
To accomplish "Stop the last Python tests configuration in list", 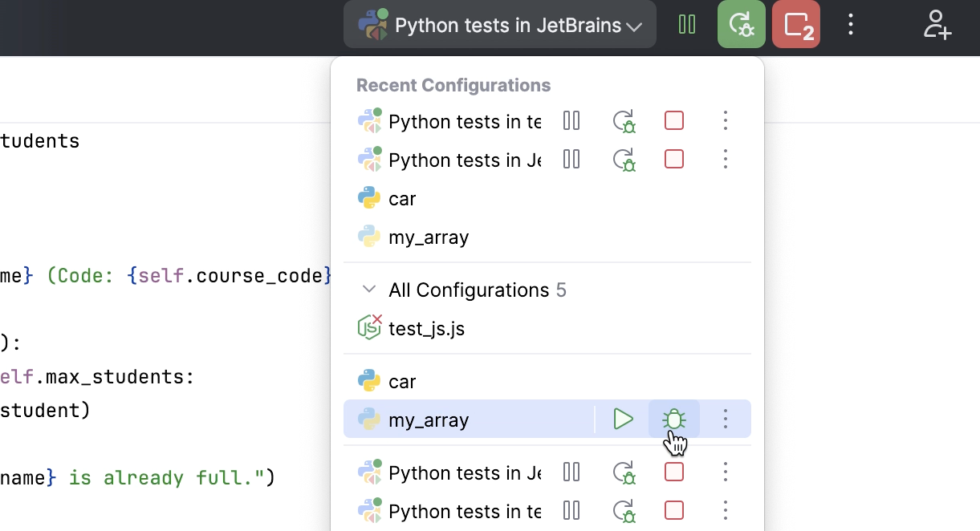I will [x=674, y=510].
